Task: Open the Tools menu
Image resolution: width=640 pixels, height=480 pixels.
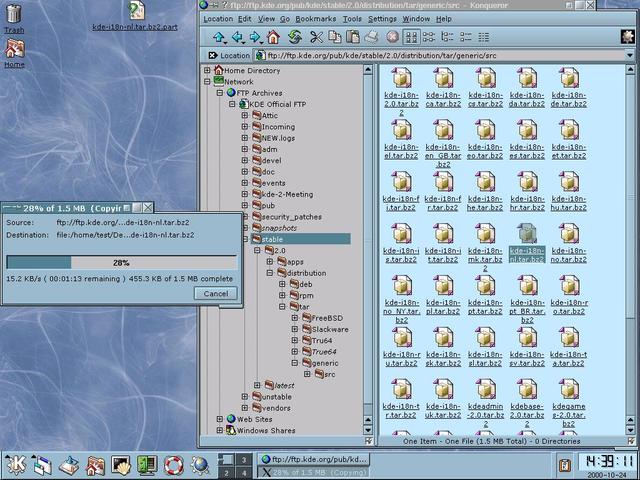Action: click(x=352, y=19)
